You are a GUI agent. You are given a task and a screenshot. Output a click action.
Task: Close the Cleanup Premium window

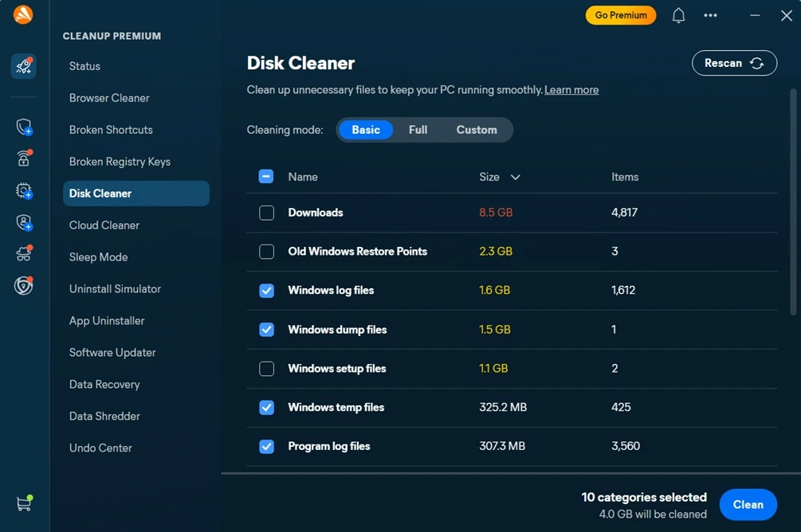[x=786, y=15]
